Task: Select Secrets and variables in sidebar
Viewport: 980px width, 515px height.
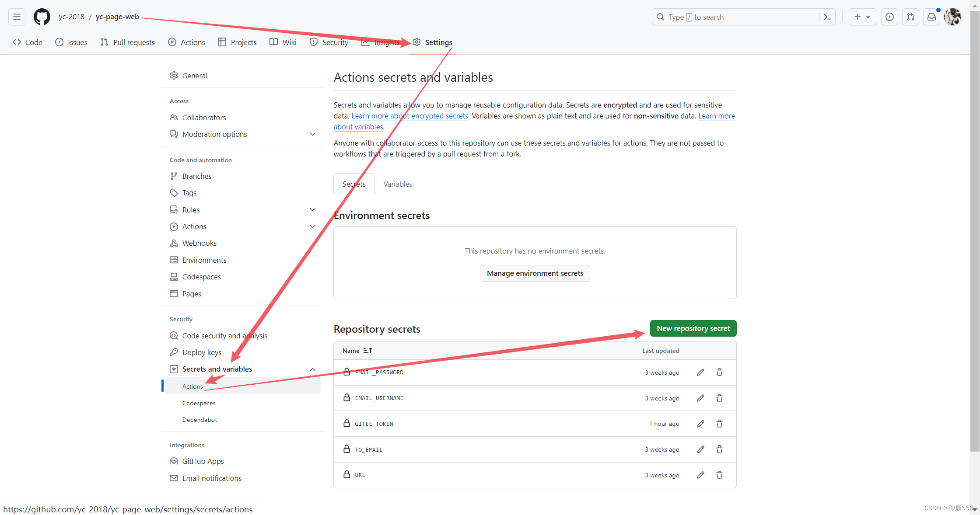Action: pos(217,369)
